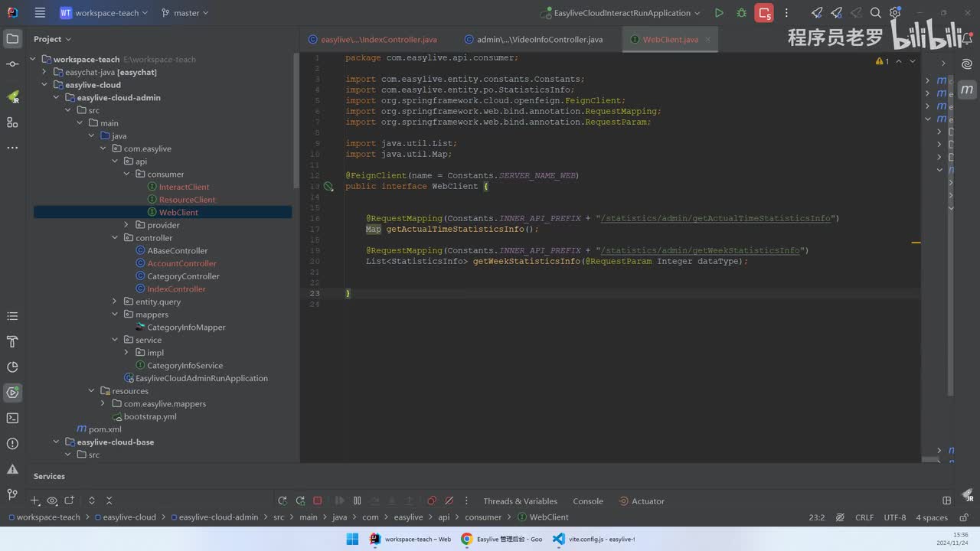Run EasyliveCloudInteractRunApplication with the green play icon

coord(718,13)
